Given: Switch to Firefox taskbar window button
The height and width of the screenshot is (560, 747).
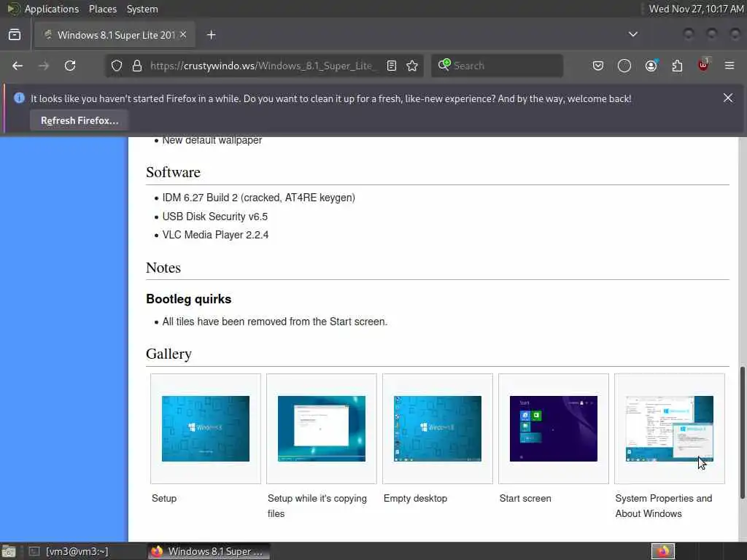Looking at the screenshot, I should pyautogui.click(x=208, y=551).
